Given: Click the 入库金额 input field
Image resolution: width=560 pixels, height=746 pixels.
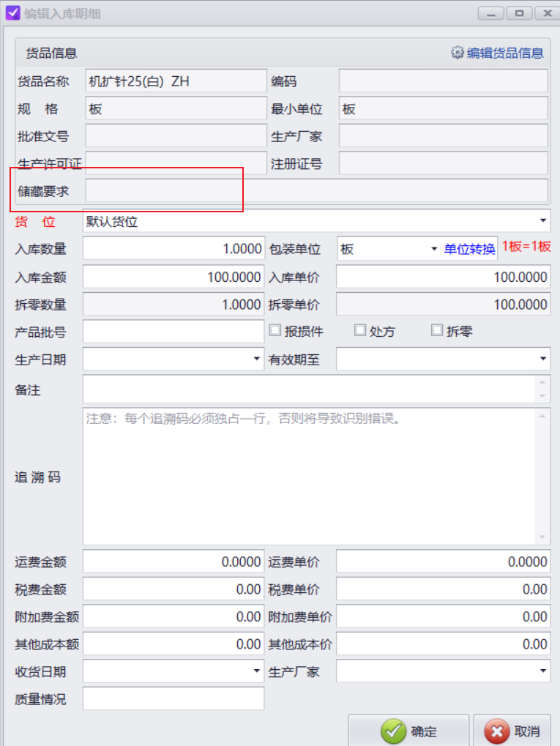Looking at the screenshot, I should (173, 277).
